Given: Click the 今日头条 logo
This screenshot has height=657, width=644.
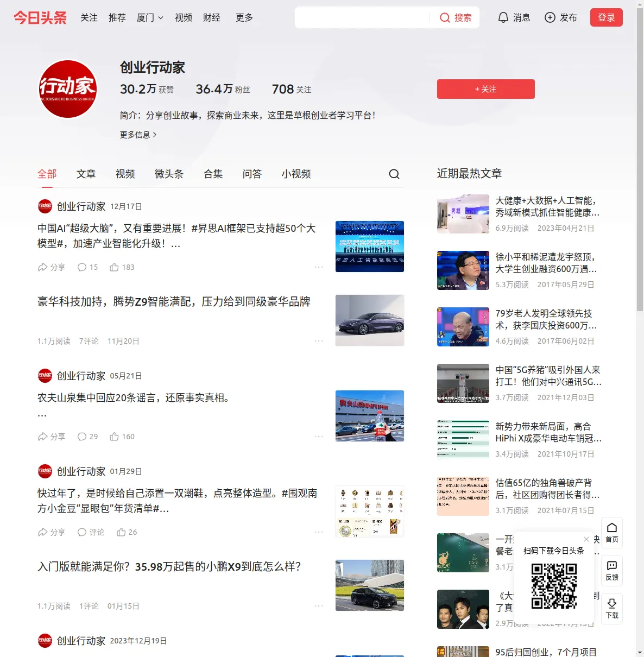Looking at the screenshot, I should tap(40, 17).
